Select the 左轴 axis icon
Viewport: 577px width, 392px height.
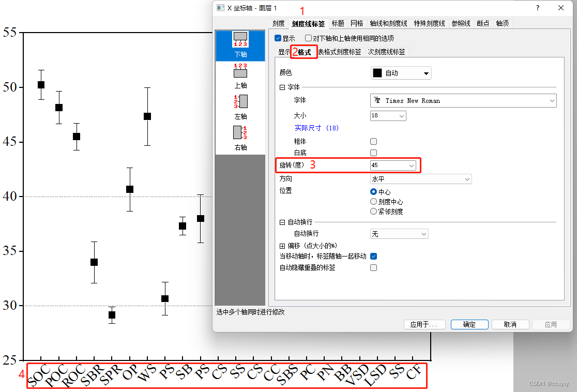(240, 106)
